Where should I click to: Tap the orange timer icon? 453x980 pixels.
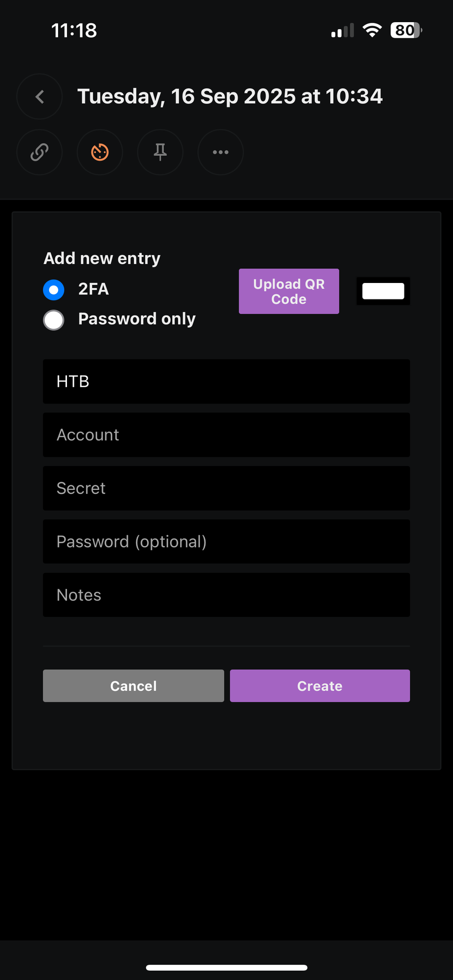coord(100,152)
